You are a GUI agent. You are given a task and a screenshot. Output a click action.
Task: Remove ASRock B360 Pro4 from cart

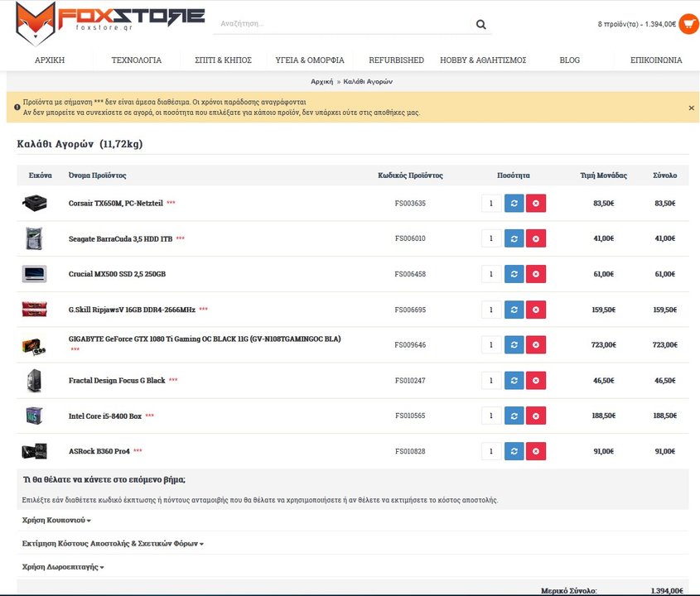536,451
